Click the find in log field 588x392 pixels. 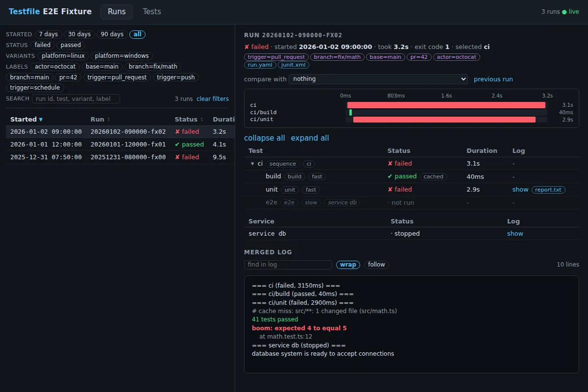(288, 265)
